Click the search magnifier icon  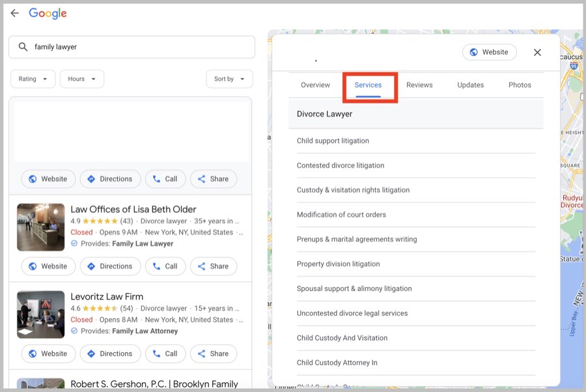tap(23, 47)
